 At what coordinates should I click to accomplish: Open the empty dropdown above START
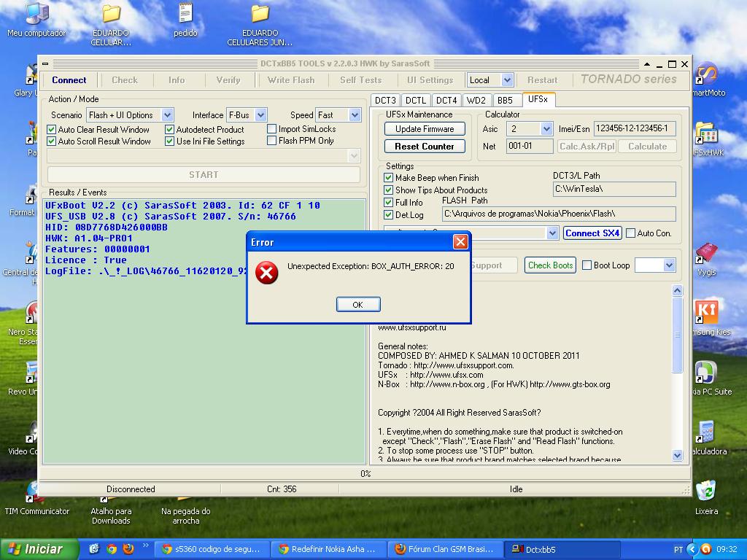click(354, 156)
